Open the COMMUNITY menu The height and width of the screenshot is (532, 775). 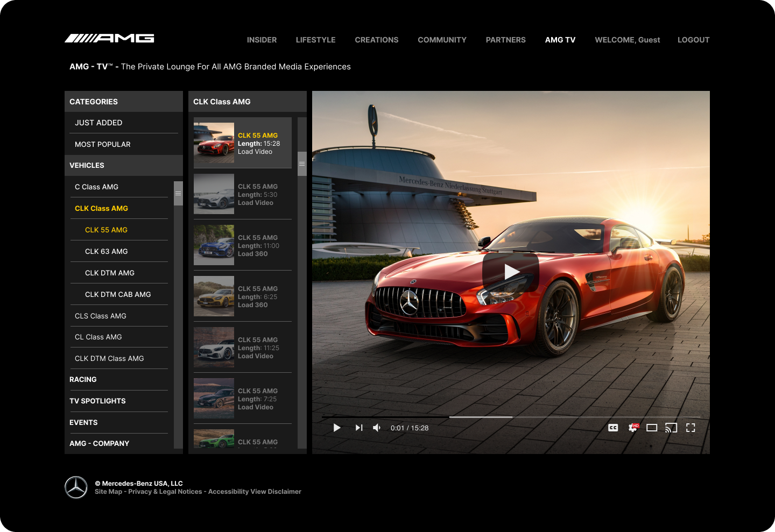point(442,40)
